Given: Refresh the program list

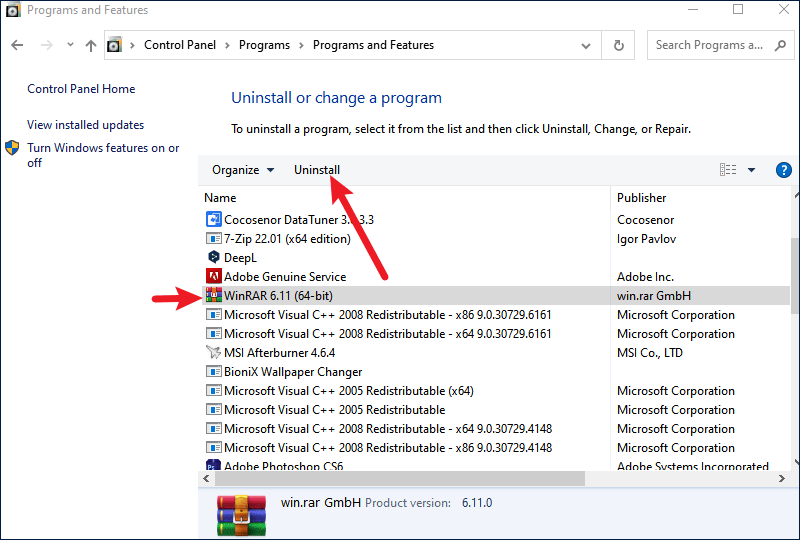Looking at the screenshot, I should click(x=618, y=45).
